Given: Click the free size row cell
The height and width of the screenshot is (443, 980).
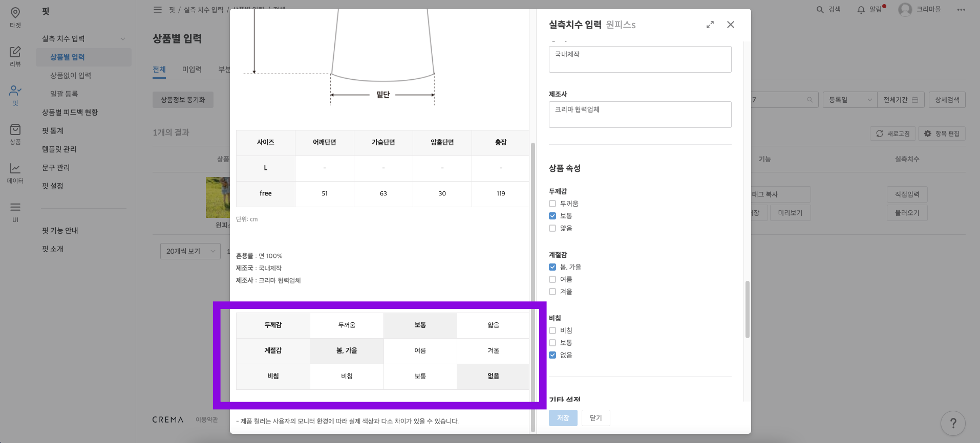Looking at the screenshot, I should pos(265,193).
